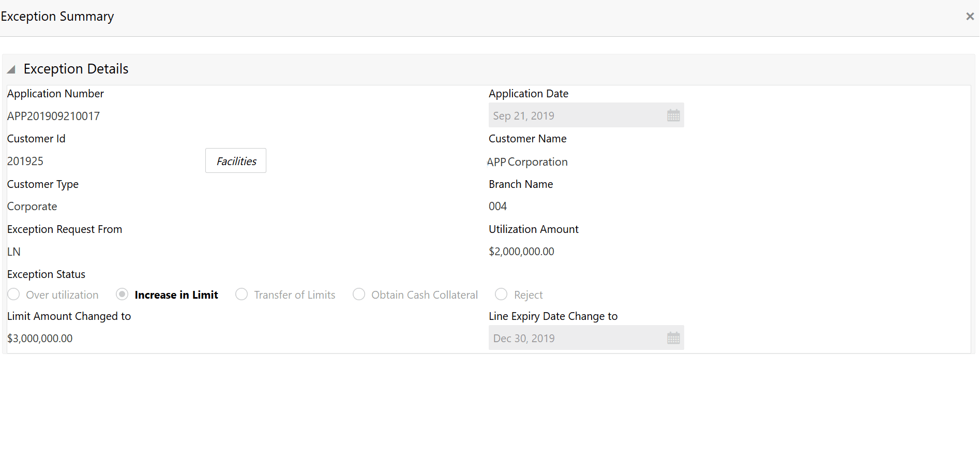The image size is (980, 455).
Task: Click the Exception Request From value LN
Action: click(x=14, y=252)
